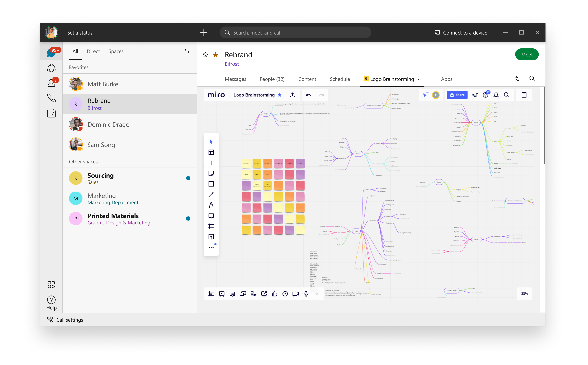Click the green Meet button
Viewport: 588px width, 365px height.
526,55
